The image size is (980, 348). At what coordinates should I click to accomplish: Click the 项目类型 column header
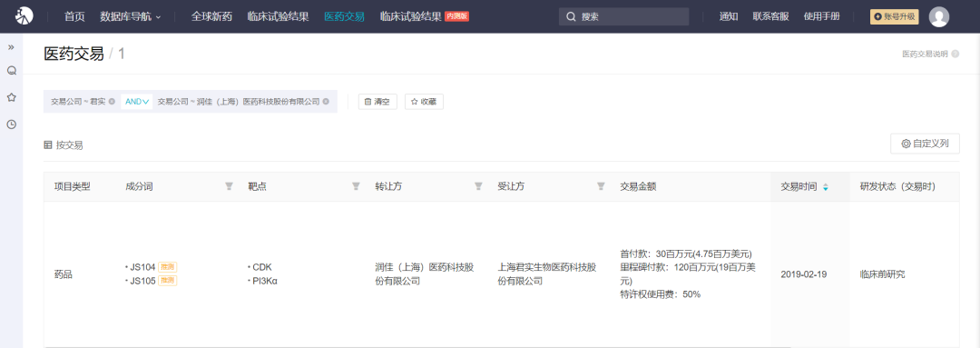click(73, 186)
